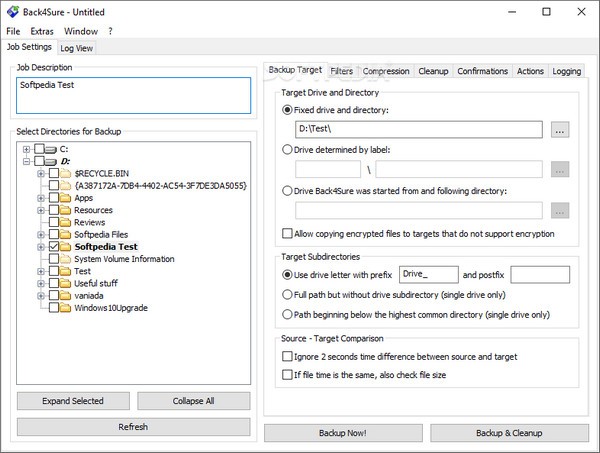Expand the C: drive tree node

[27, 149]
